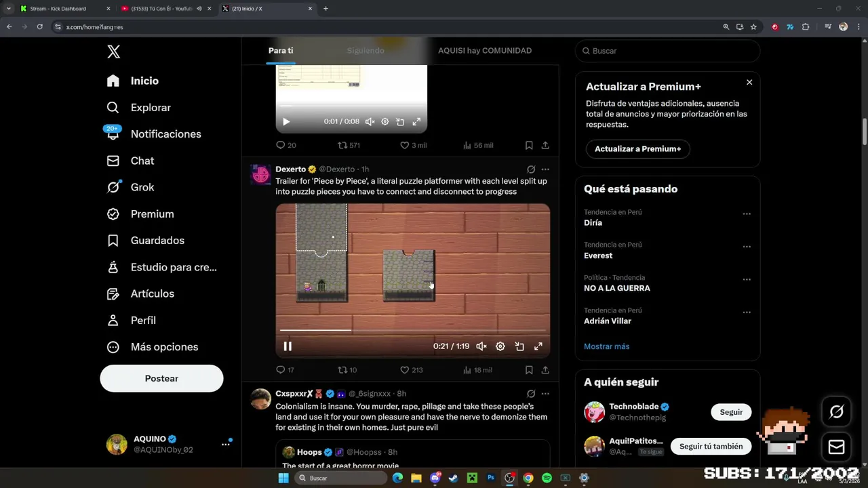Open Spotify from the taskbar
This screenshot has height=488, width=868.
tap(547, 478)
